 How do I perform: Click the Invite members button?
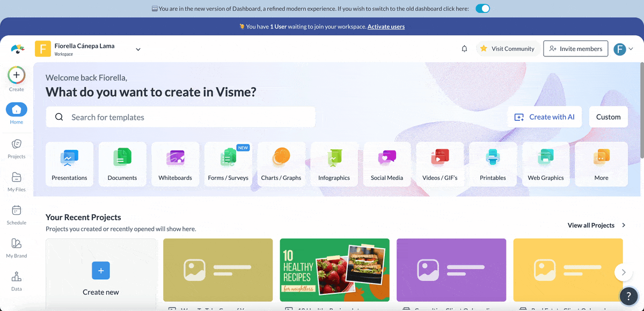(575, 49)
